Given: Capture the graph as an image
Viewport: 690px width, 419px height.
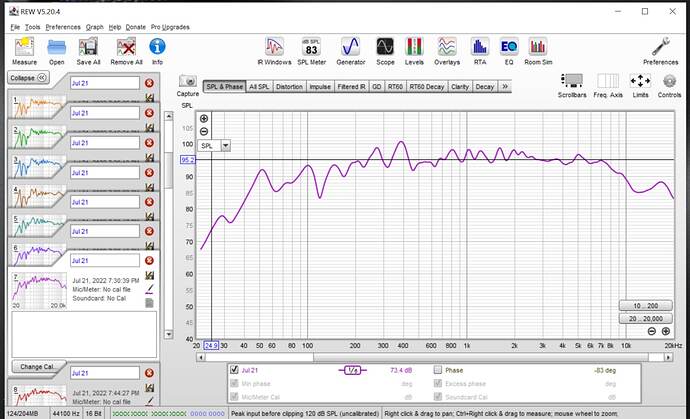Looking at the screenshot, I should tap(188, 85).
